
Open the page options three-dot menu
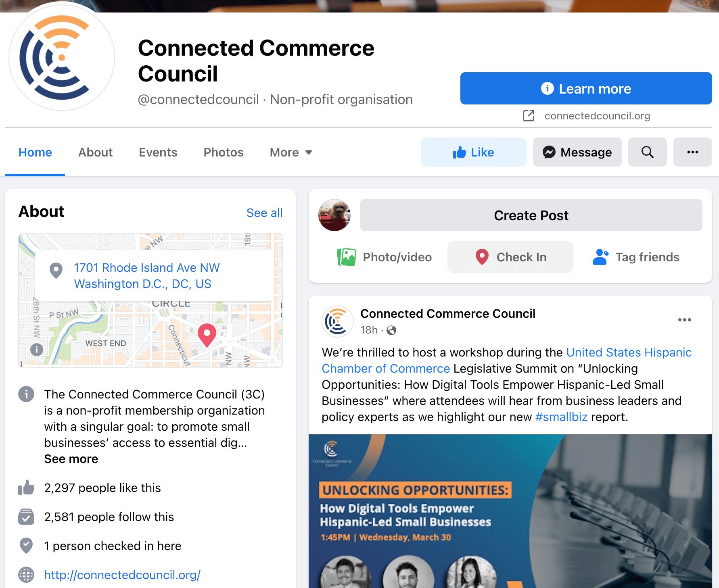[x=692, y=152]
